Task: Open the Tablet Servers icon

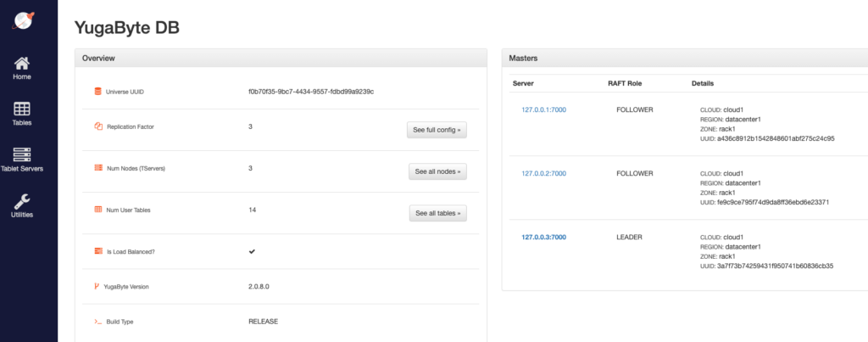Action: [23, 155]
